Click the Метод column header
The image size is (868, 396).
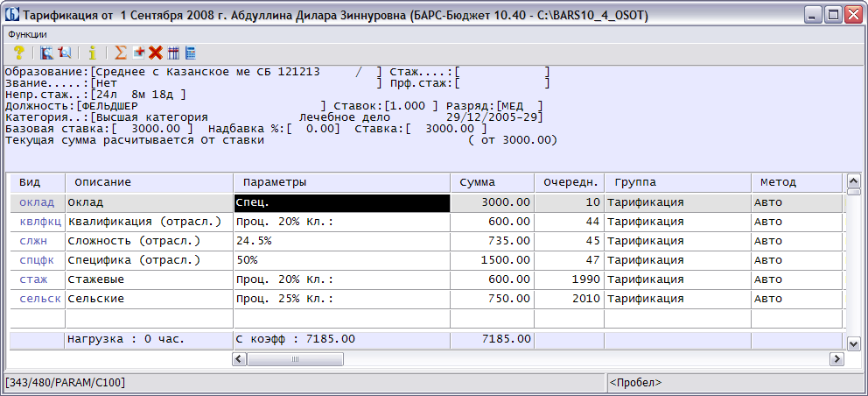point(796,182)
